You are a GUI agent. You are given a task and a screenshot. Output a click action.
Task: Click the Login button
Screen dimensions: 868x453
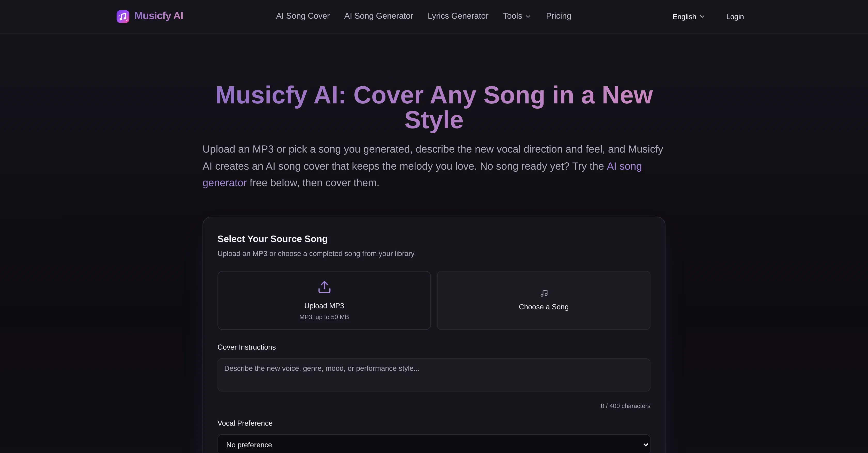[735, 17]
